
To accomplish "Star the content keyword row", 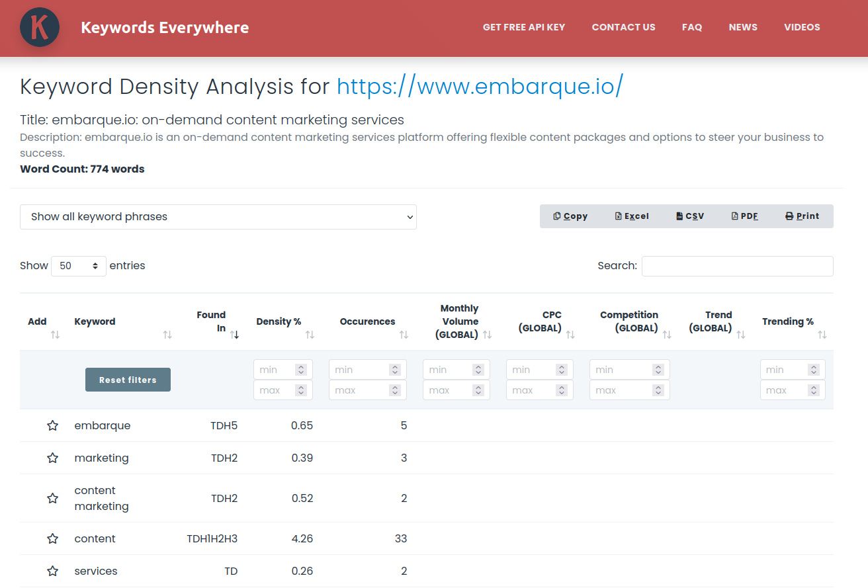I will (53, 538).
